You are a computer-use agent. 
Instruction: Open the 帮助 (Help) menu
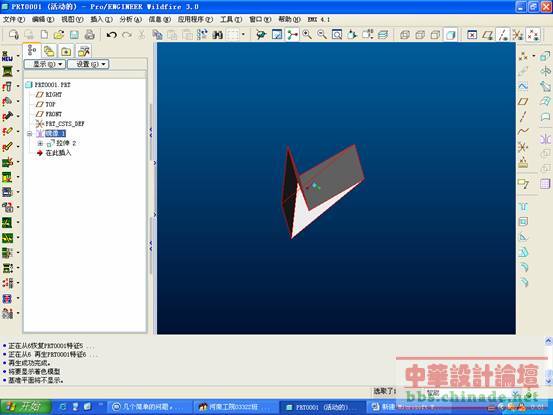click(x=289, y=19)
